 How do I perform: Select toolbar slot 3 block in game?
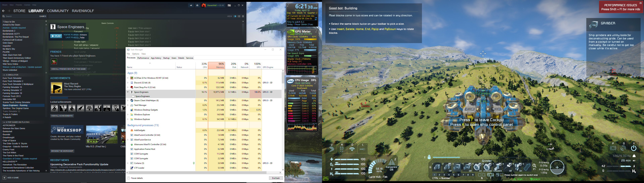coord(457,167)
